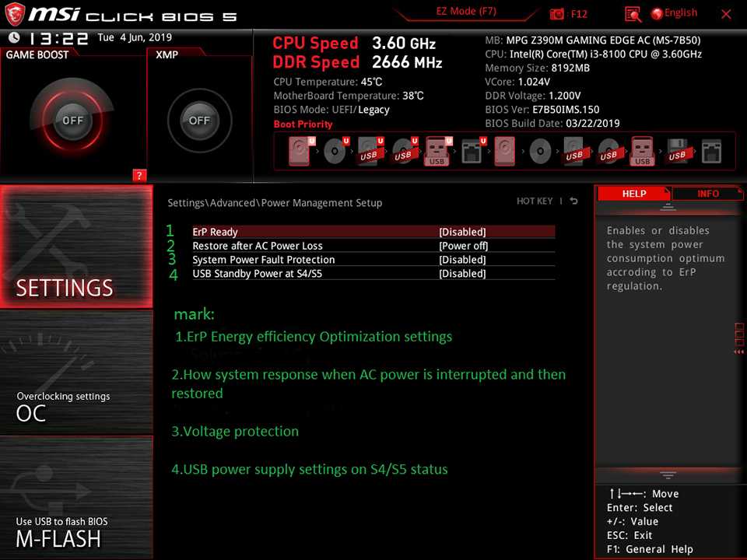Screen dimensions: 747x560
Task: Switch to the INFO tab
Action: [707, 194]
